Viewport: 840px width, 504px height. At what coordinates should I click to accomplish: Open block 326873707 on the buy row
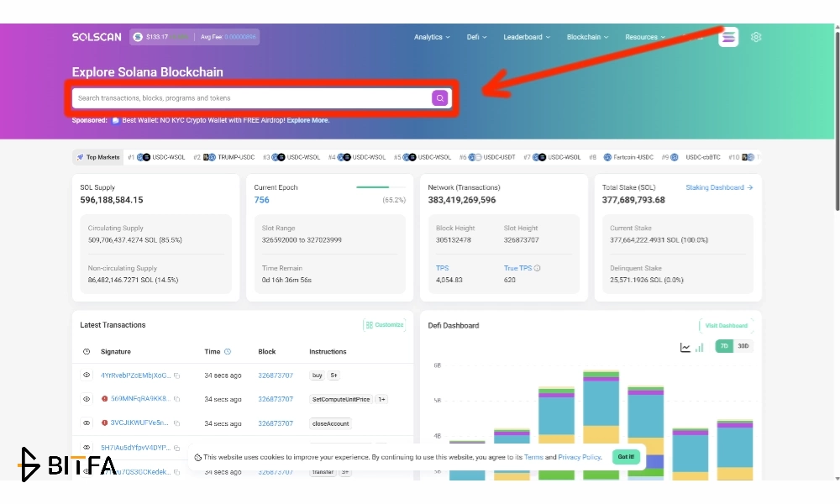276,375
